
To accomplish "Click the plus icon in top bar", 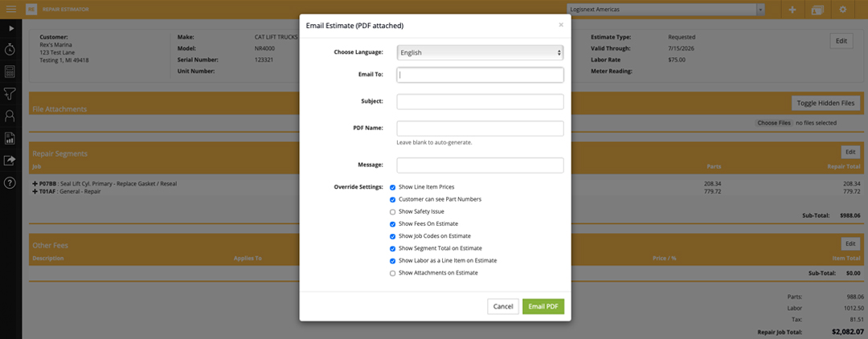I will (792, 10).
